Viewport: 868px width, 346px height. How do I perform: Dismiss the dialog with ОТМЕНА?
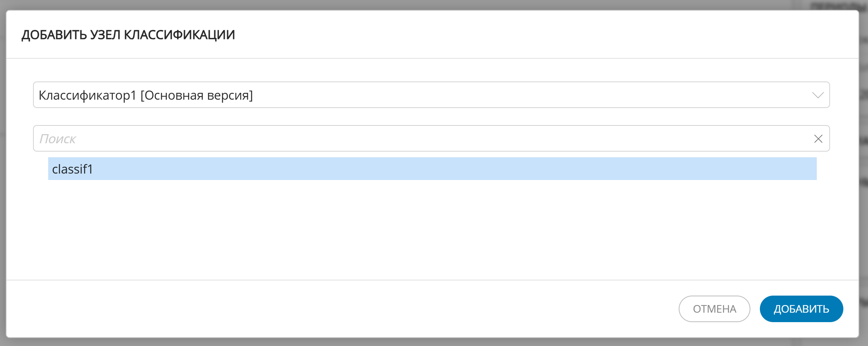(714, 309)
